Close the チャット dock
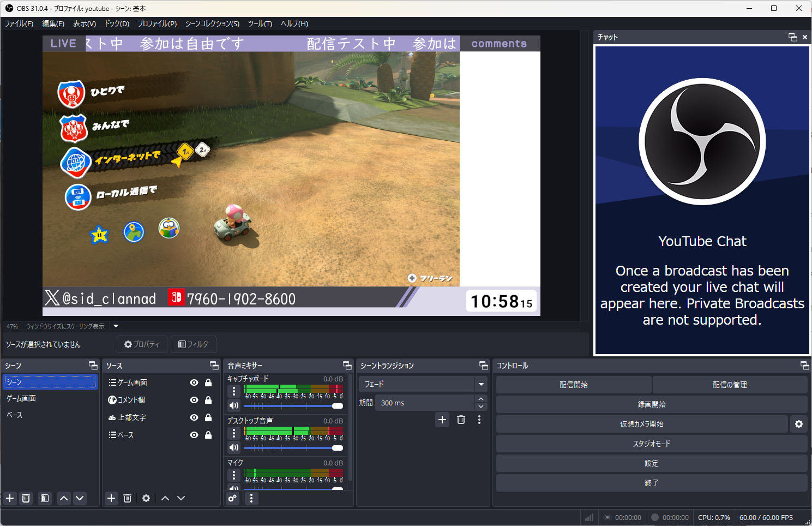 [x=805, y=37]
